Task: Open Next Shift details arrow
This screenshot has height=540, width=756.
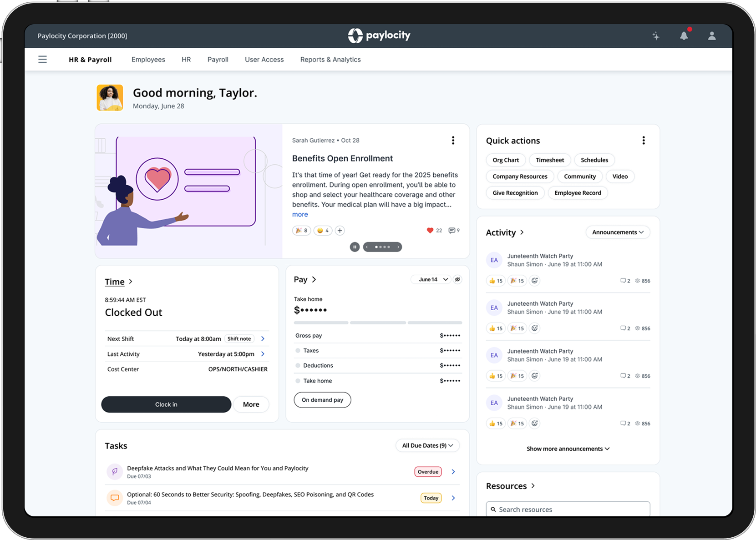Action: coord(263,339)
